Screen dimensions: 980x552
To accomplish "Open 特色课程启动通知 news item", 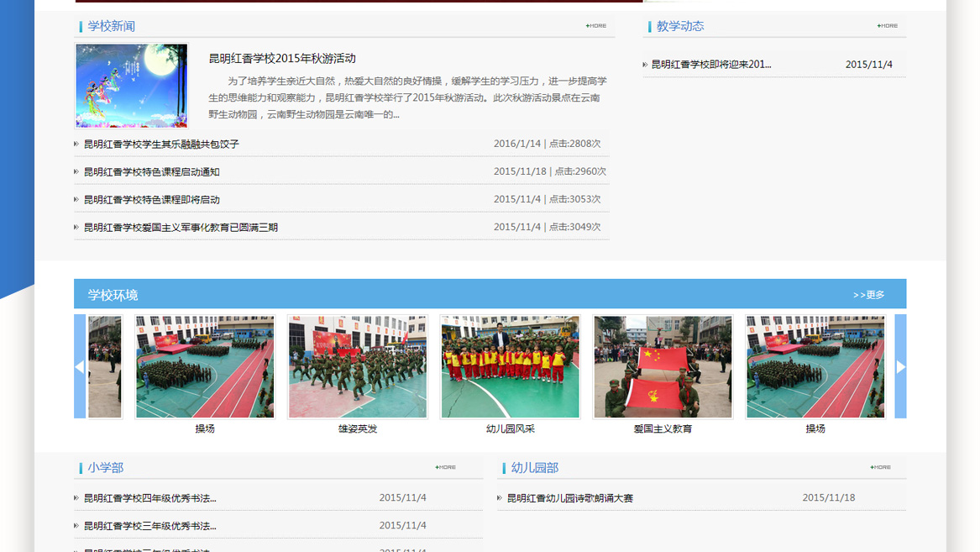I will click(x=151, y=172).
